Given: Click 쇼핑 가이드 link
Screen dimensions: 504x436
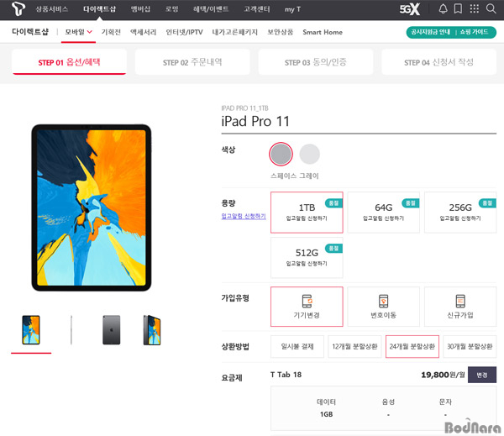Looking at the screenshot, I should pyautogui.click(x=474, y=32).
